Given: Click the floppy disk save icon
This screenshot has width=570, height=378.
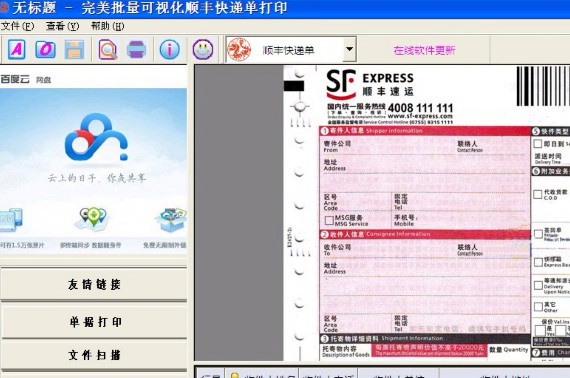Looking at the screenshot, I should tap(74, 49).
